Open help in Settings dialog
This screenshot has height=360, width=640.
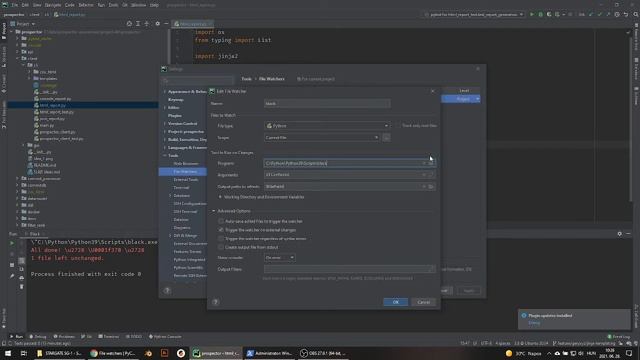(167, 290)
